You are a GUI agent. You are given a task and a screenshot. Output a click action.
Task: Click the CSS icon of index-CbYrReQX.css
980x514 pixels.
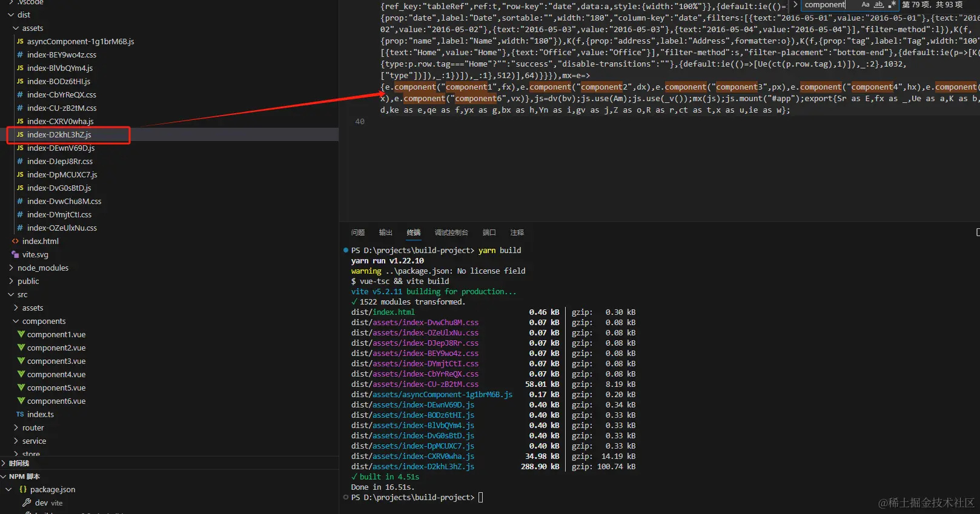coord(21,94)
